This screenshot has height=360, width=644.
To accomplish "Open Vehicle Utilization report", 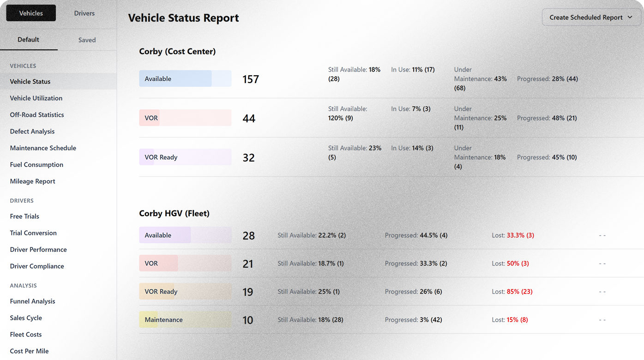I will click(x=36, y=98).
